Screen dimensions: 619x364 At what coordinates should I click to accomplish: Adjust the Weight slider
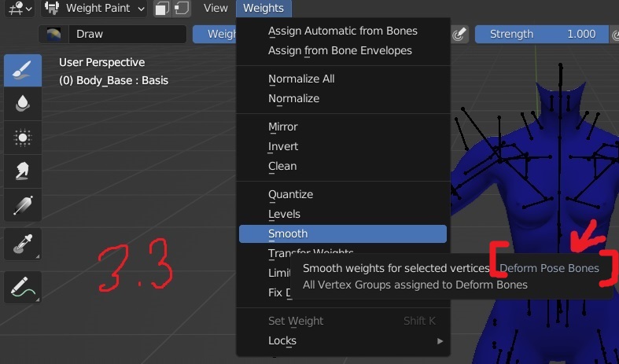[x=215, y=34]
